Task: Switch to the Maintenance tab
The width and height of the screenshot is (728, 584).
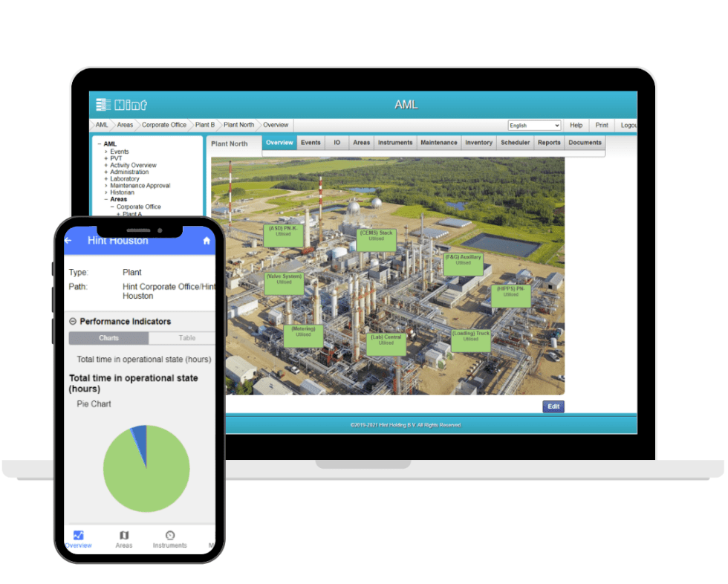Action: (438, 142)
